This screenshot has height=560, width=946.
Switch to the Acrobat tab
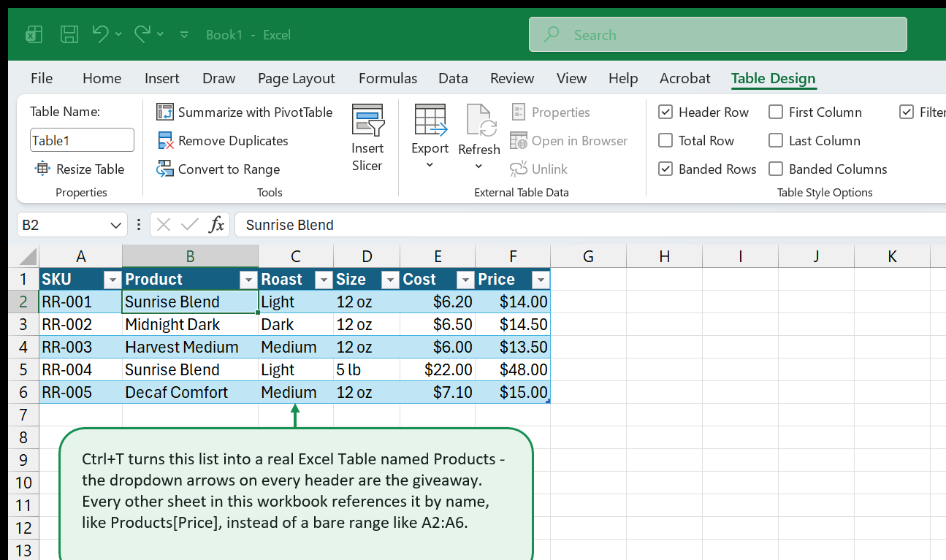pos(685,78)
